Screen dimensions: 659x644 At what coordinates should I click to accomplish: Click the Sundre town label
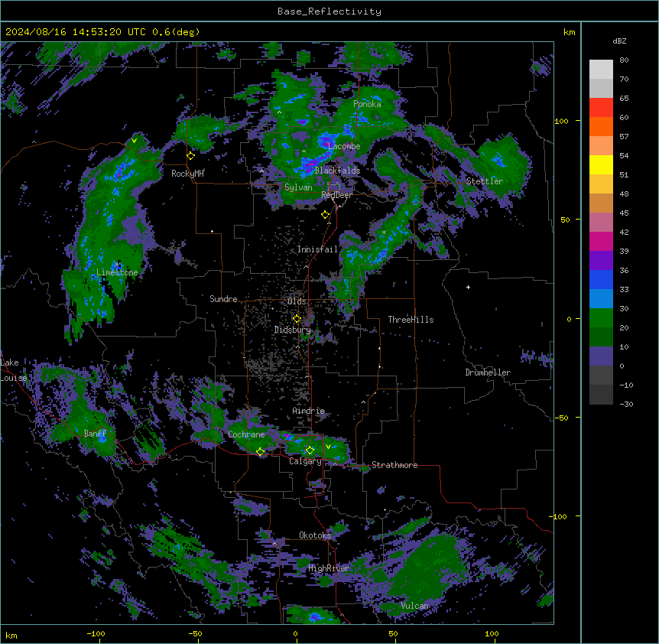coord(223,299)
